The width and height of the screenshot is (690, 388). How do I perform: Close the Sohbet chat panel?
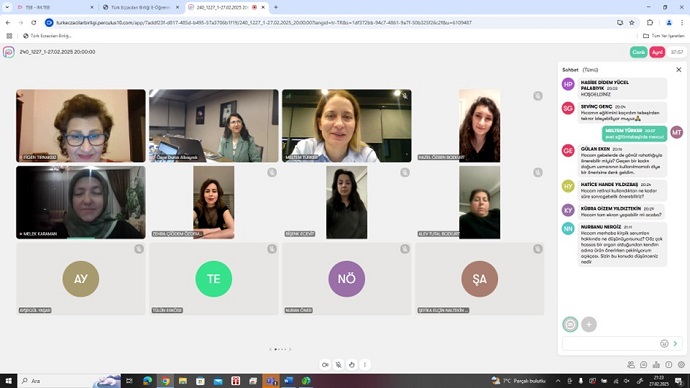(x=679, y=70)
